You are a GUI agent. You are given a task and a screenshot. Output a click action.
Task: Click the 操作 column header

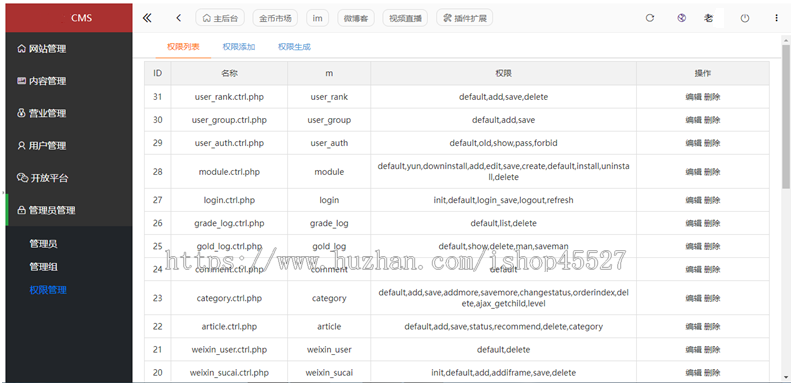(703, 73)
